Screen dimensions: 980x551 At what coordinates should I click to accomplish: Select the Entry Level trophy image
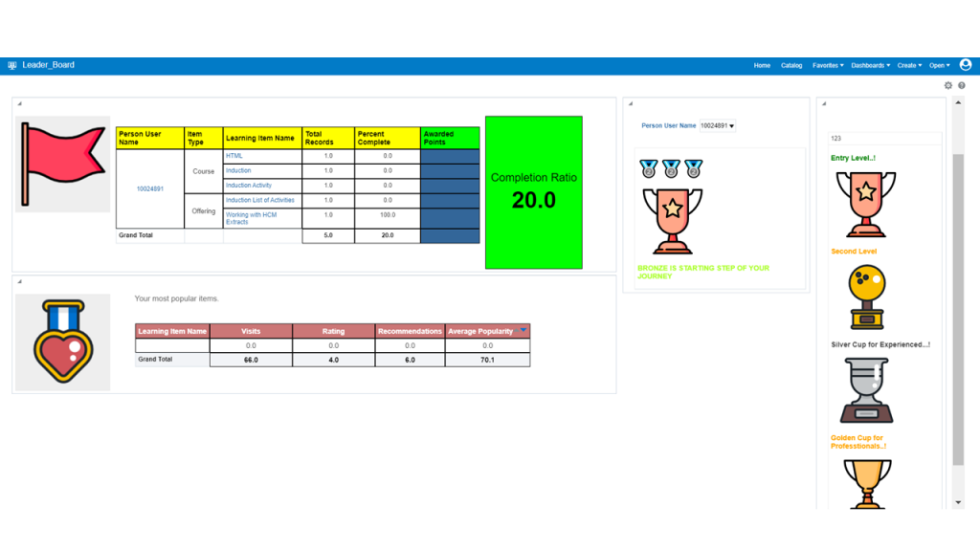[x=864, y=203]
